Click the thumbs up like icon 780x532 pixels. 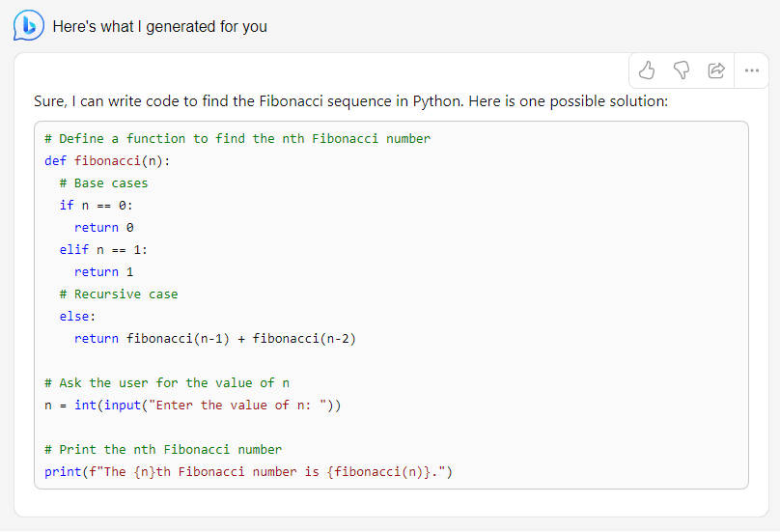point(648,70)
